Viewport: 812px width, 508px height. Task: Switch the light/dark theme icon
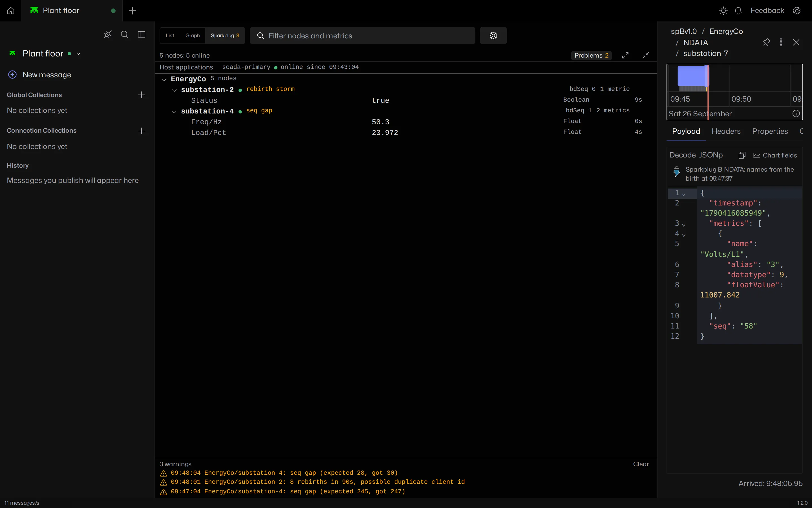(x=723, y=11)
